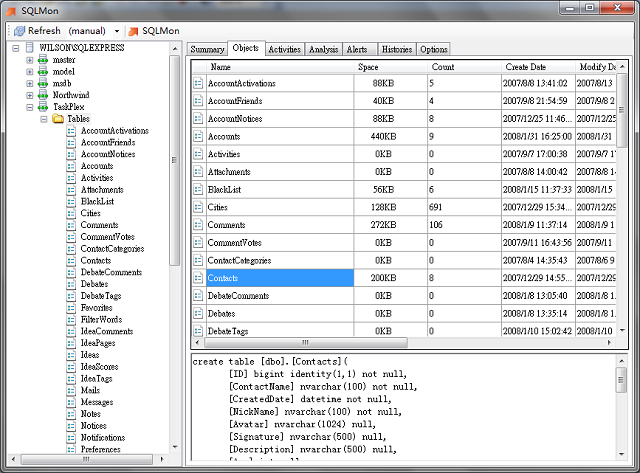Click the master database icon

pyautogui.click(x=41, y=60)
